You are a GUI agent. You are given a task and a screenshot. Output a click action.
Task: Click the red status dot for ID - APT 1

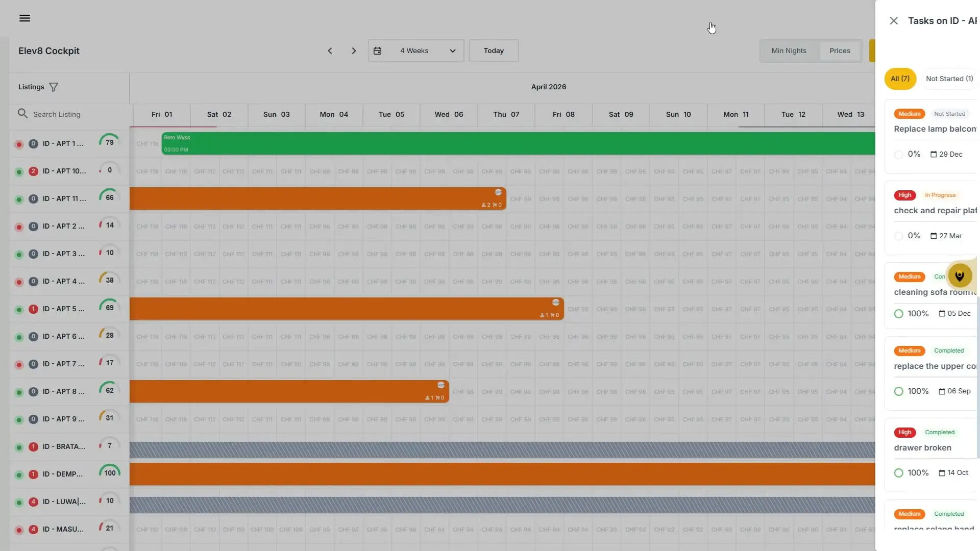pos(19,144)
